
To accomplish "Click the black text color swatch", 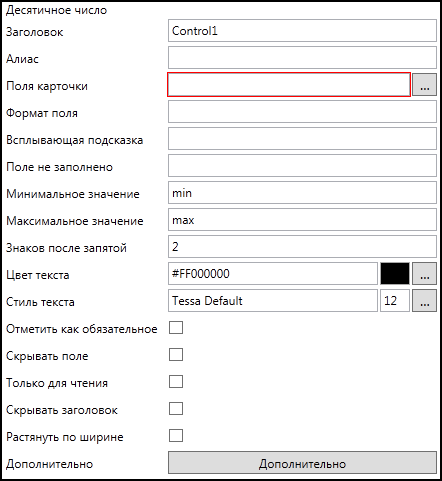I will pyautogui.click(x=395, y=274).
